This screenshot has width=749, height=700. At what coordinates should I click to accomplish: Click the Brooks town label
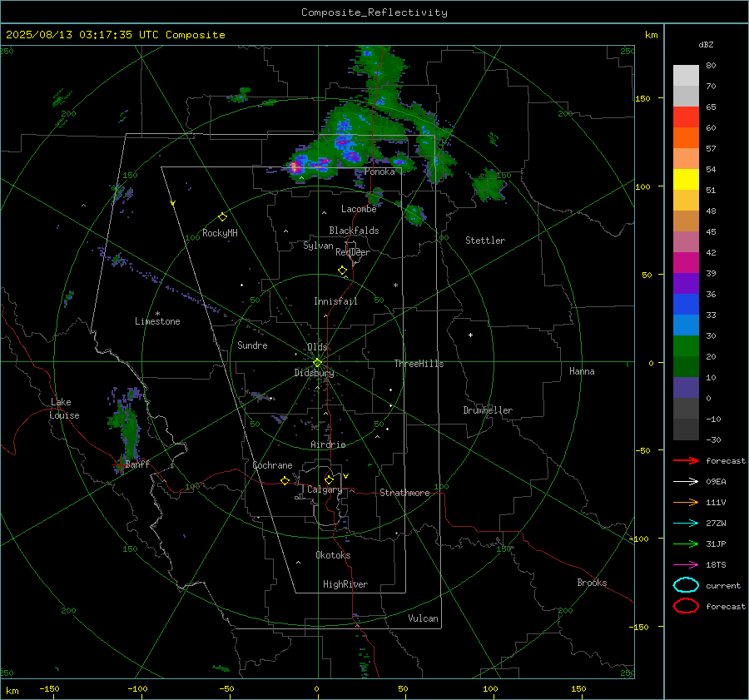592,583
